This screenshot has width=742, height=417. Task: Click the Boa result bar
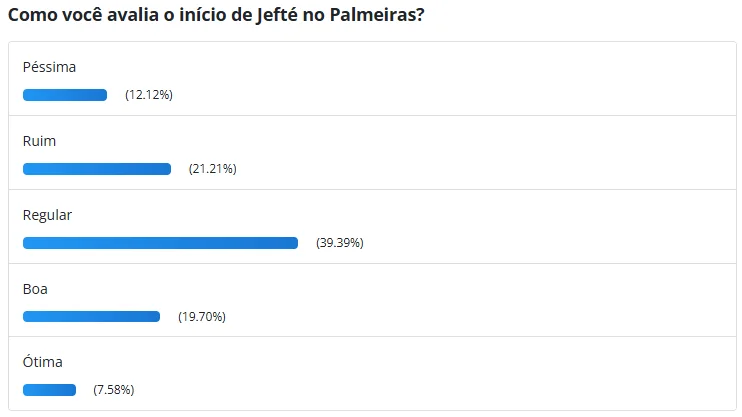91,317
